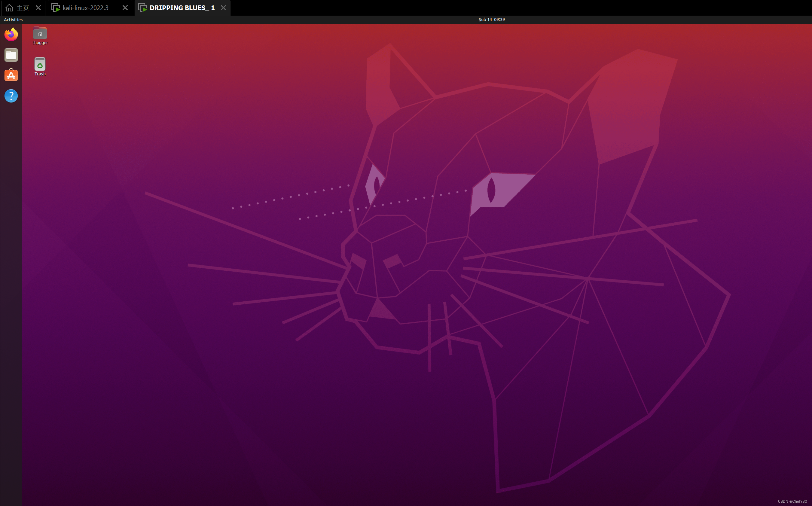Close the kali-linux-2022.3 tab
This screenshot has height=506, width=812.
click(x=125, y=8)
